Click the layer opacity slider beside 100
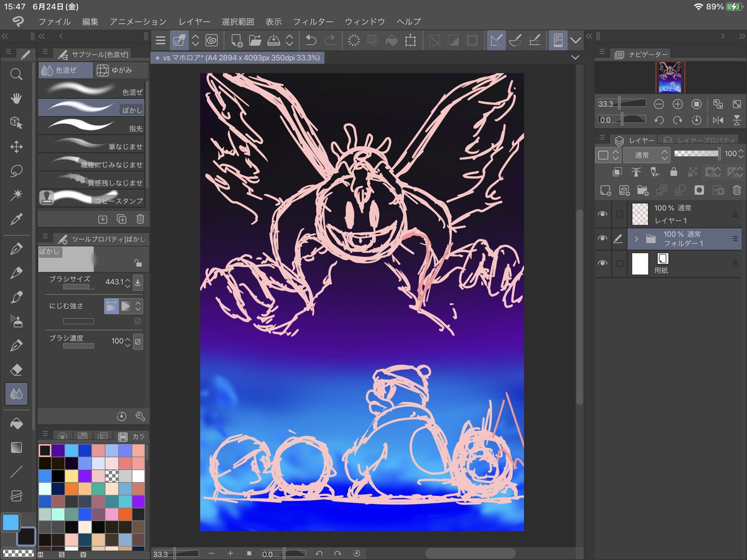The width and height of the screenshot is (747, 560). (x=698, y=154)
